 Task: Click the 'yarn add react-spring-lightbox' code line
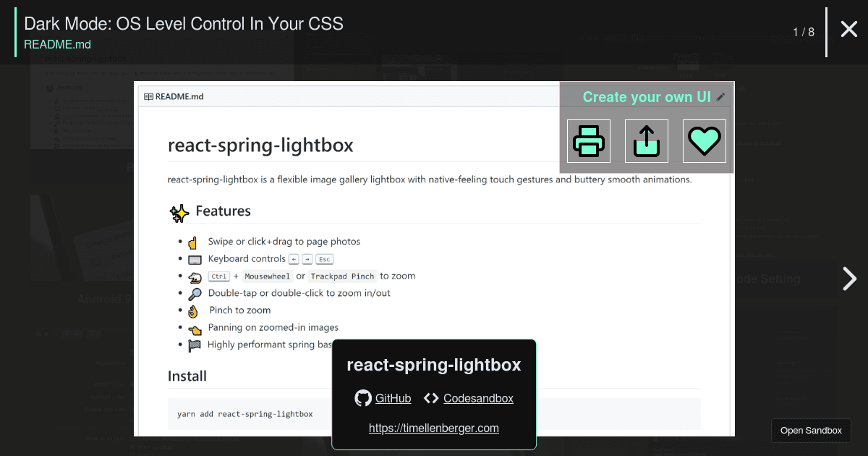tap(245, 414)
